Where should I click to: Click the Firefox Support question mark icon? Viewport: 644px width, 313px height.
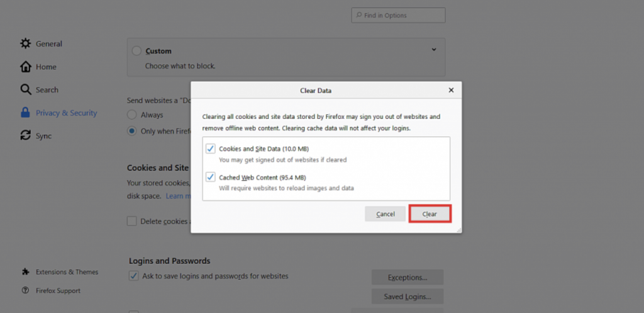click(25, 290)
